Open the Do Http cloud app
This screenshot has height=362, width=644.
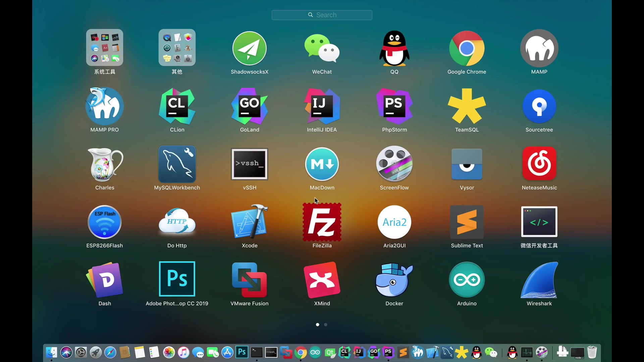click(x=177, y=221)
